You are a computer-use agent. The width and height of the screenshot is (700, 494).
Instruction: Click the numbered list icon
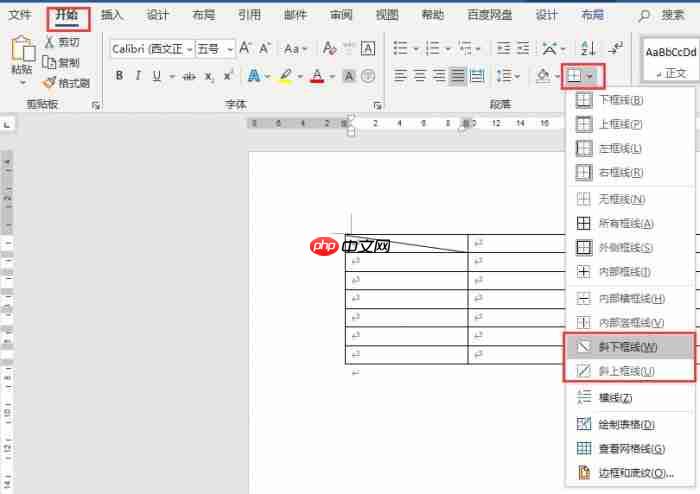(432, 48)
